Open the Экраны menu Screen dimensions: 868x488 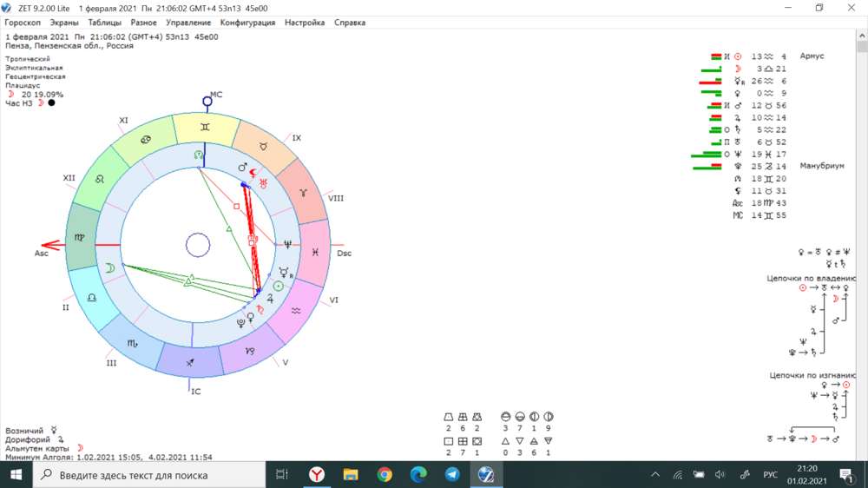pos(64,23)
